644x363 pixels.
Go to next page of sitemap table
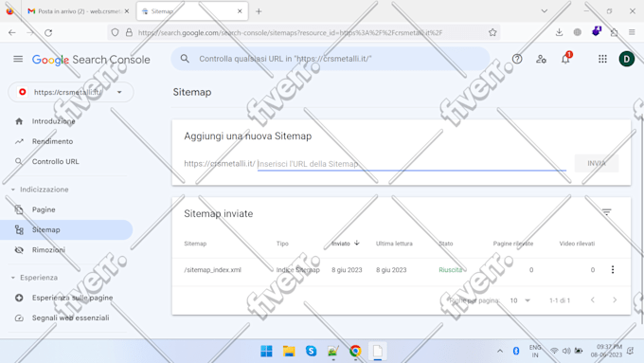click(x=615, y=300)
